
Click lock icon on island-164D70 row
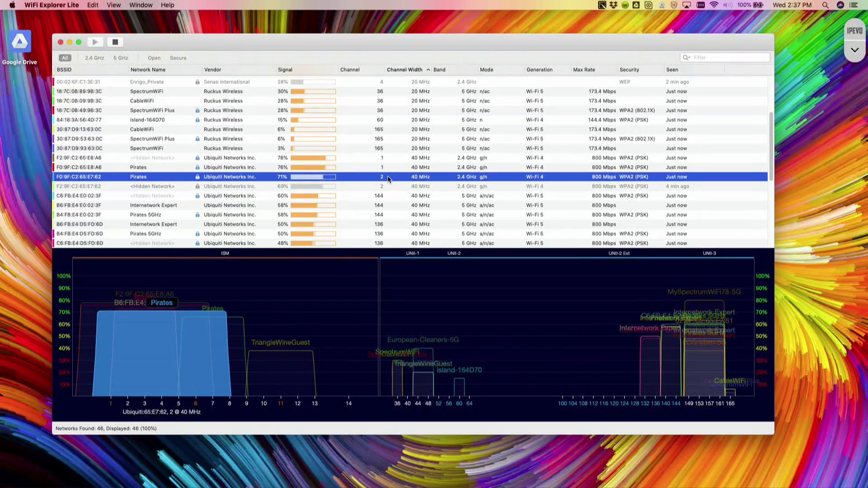[x=198, y=120]
